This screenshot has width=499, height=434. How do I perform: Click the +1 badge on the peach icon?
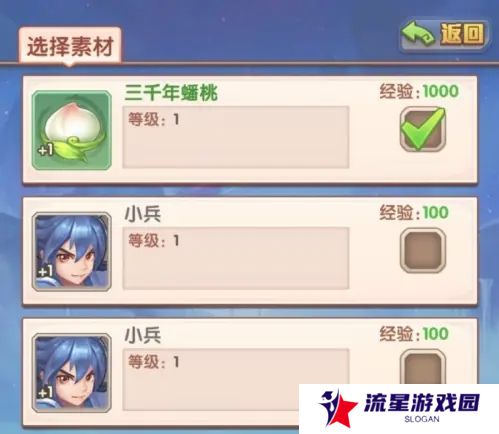point(45,150)
